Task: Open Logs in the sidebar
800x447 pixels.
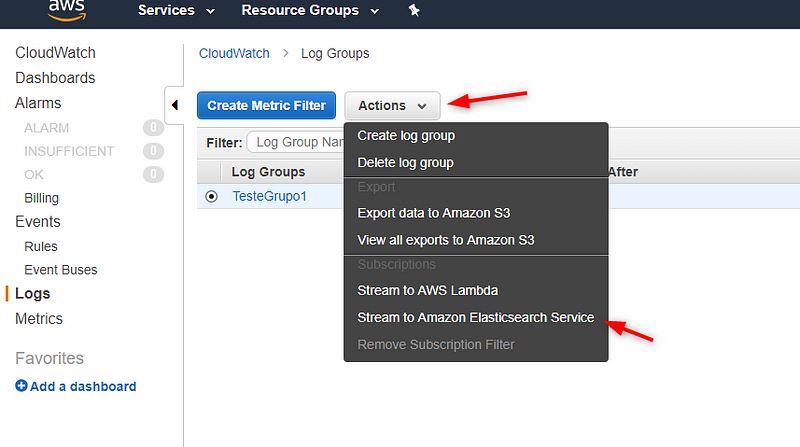Action: [x=33, y=294]
